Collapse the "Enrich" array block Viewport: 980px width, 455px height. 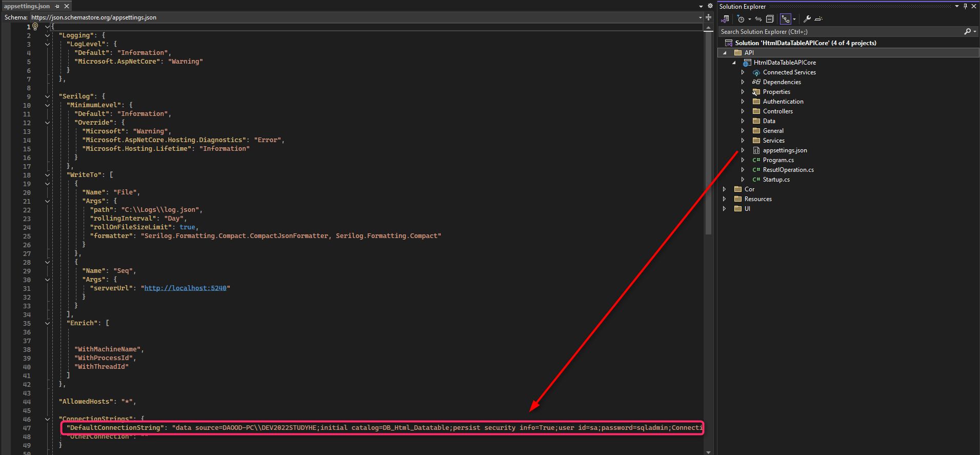point(47,323)
